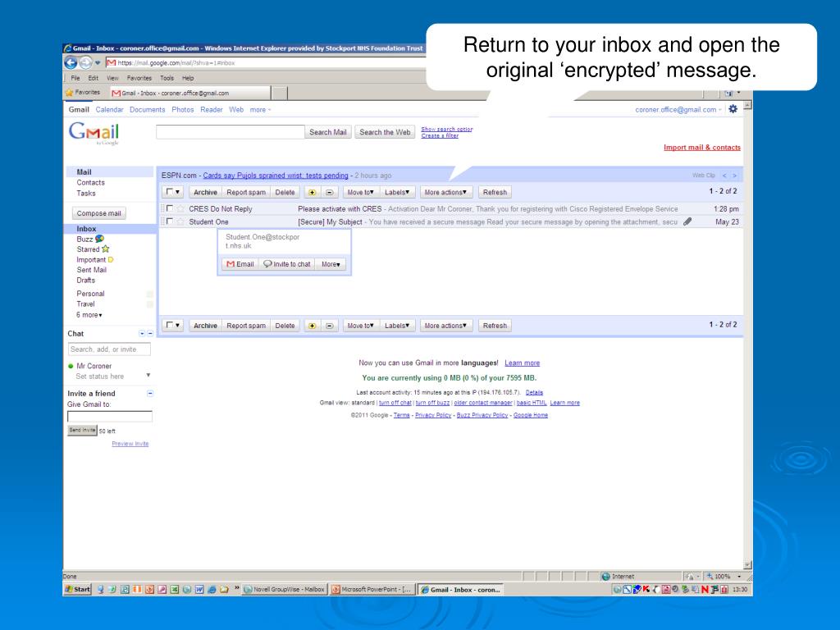Mark as important using top toolbar plus icon

click(312, 192)
